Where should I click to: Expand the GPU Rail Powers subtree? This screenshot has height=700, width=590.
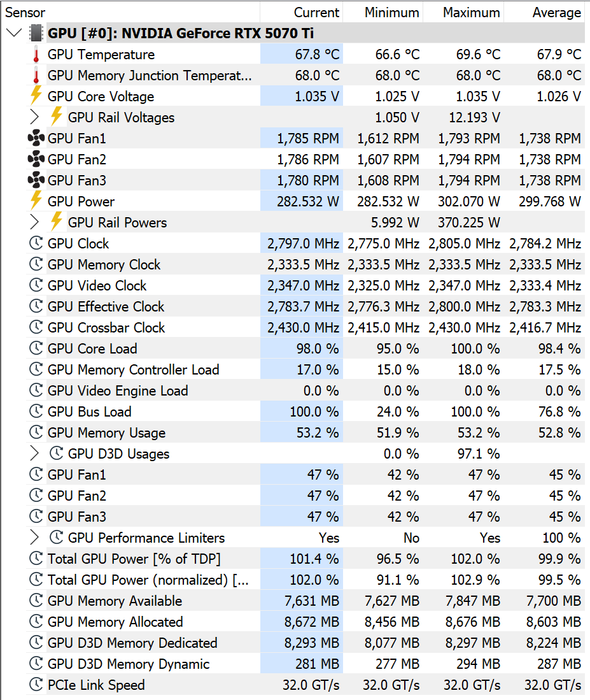click(x=34, y=222)
